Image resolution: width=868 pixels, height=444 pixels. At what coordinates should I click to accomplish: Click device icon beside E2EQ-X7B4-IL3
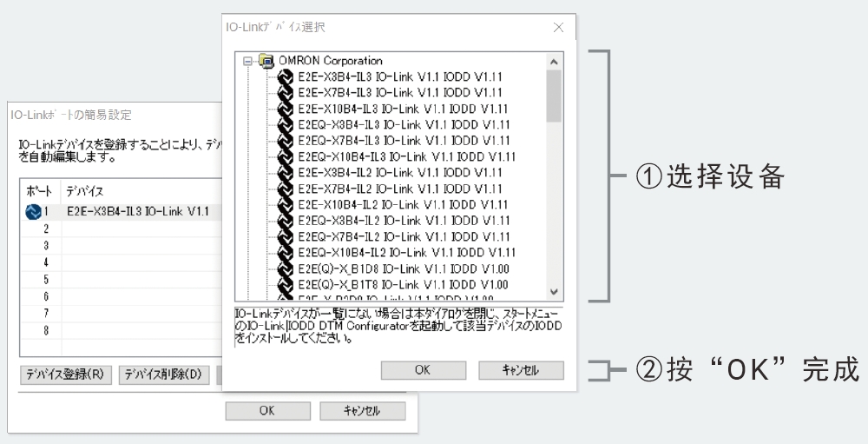pos(285,141)
